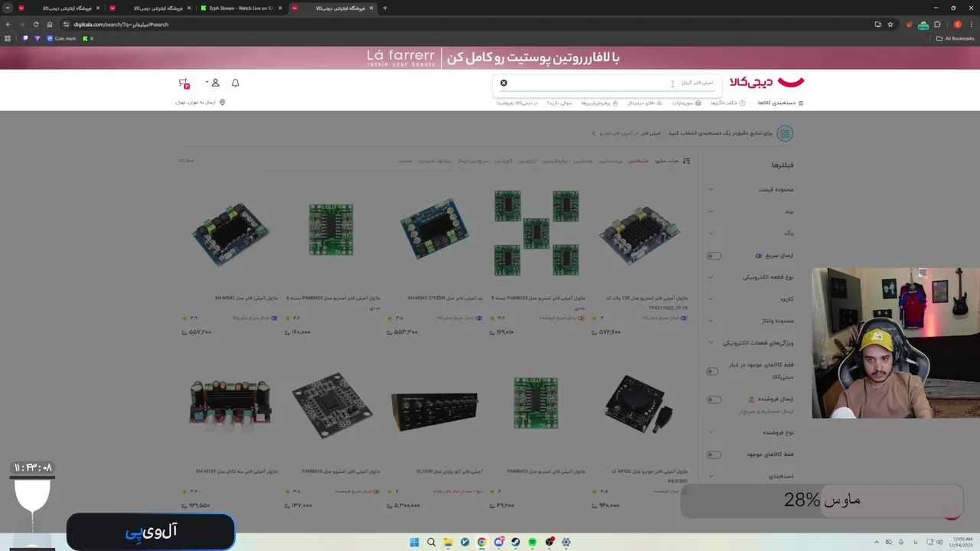Open سوپرمارکت link
The width and height of the screenshot is (980, 551).
point(685,103)
